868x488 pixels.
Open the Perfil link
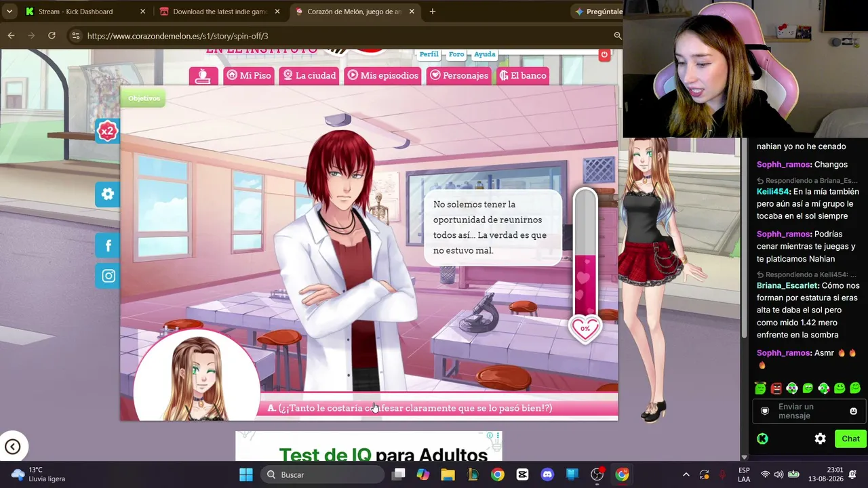429,54
